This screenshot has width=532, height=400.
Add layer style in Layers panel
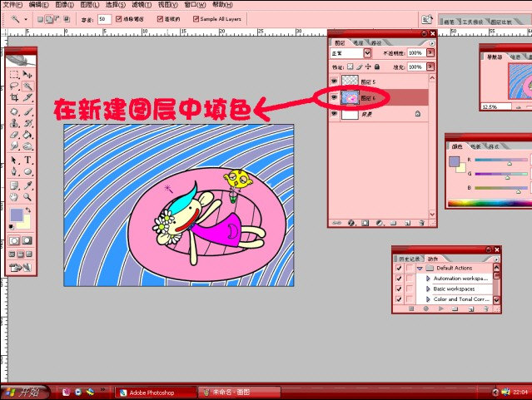(x=351, y=223)
